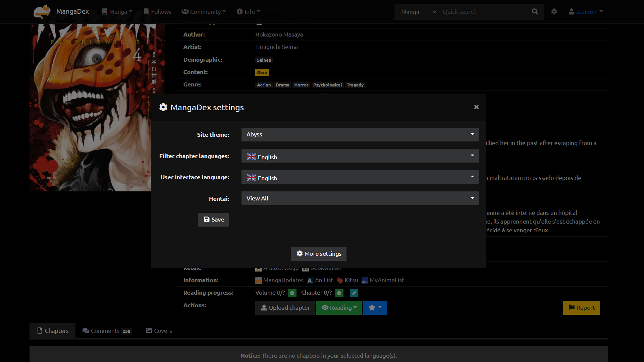Switch to the Comments tab

pyautogui.click(x=107, y=331)
